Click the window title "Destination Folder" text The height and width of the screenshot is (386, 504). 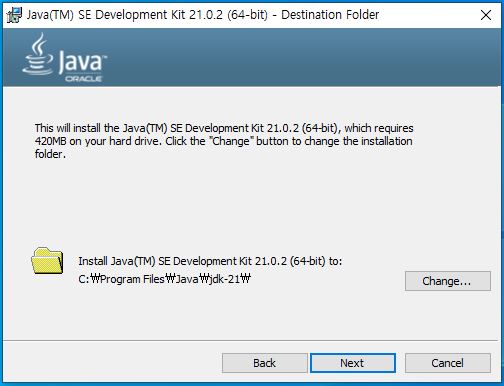(330, 15)
